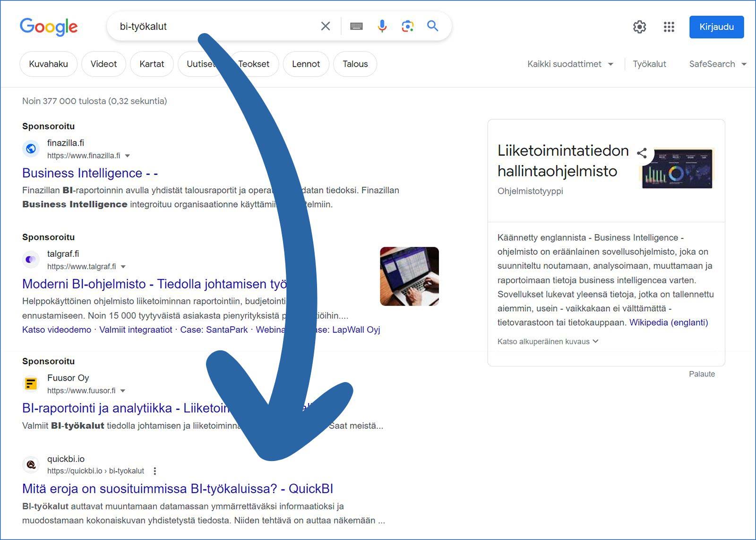Screen dimensions: 756x540
Task: Open BI-raportointi ja analytiikka ad link
Action: 126,408
